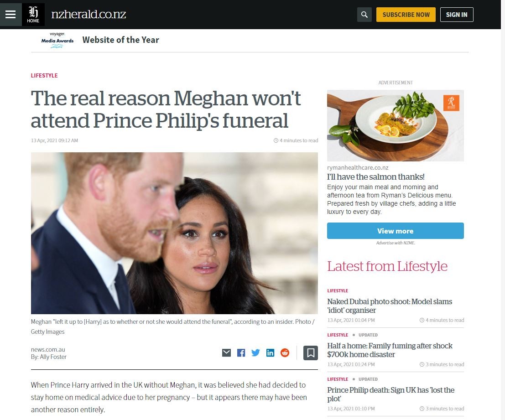
Task: Click the Harry and Meghan article photo
Action: tap(174, 233)
